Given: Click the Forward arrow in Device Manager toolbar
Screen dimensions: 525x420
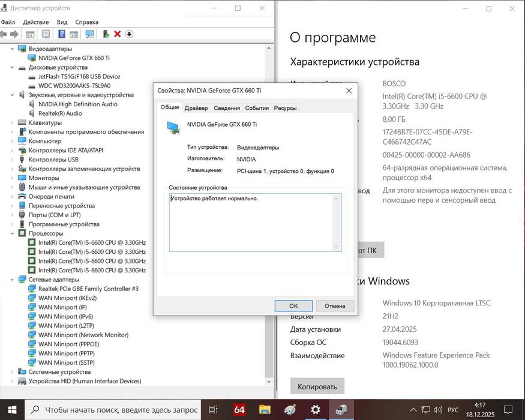Looking at the screenshot, I should (14, 34).
